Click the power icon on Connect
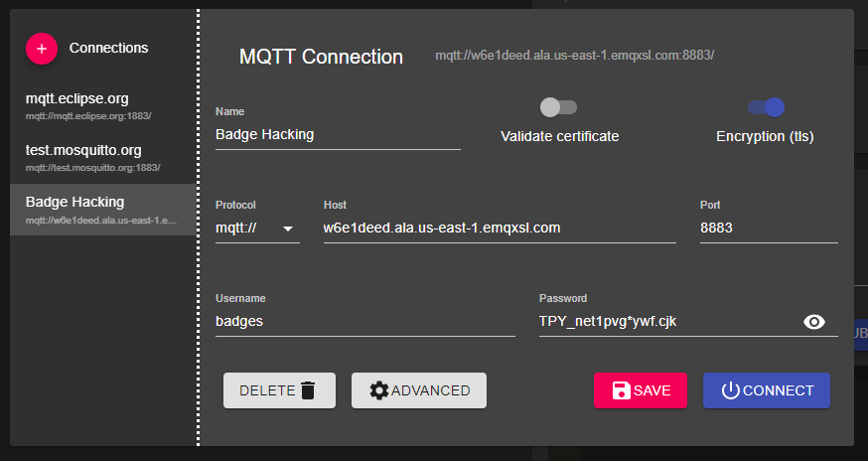This screenshot has height=461, width=868. tap(731, 390)
